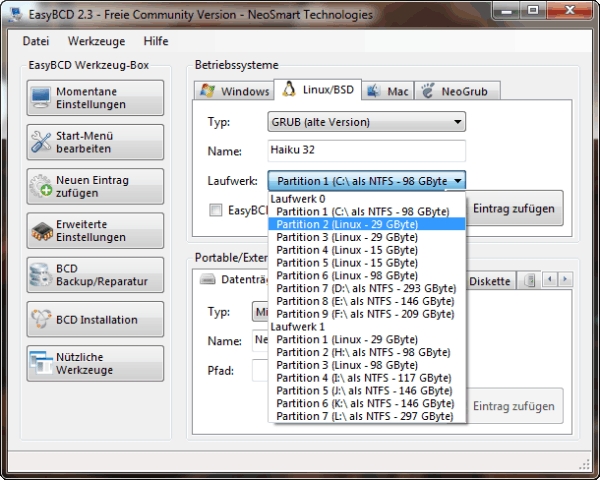
Task: Choose Partition 4 (I:\ als NTFS - 117 GByte)
Action: point(362,377)
